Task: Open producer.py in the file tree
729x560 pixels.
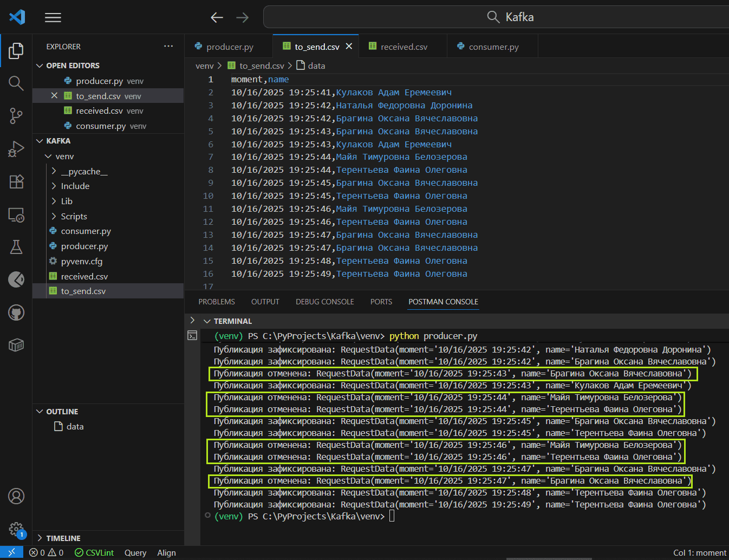Action: point(84,246)
